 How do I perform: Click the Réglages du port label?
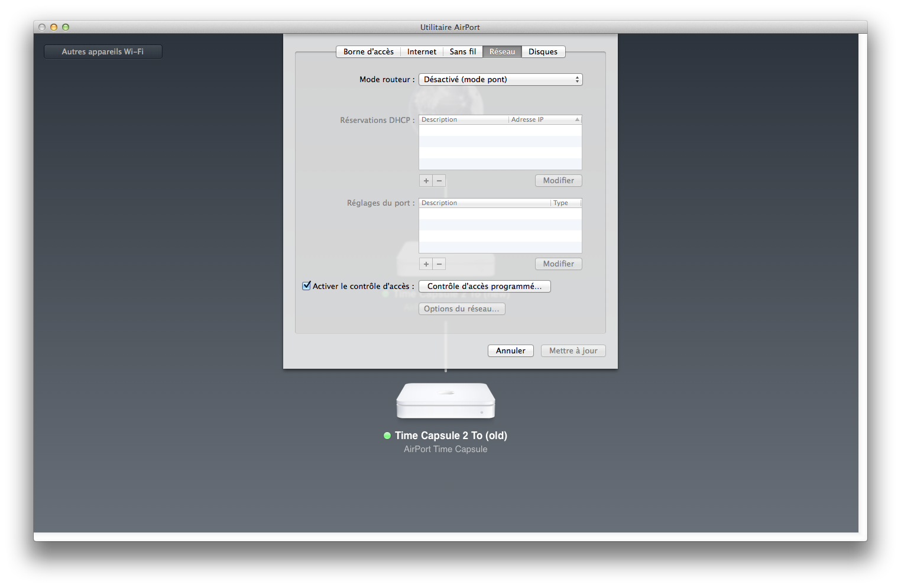(381, 203)
